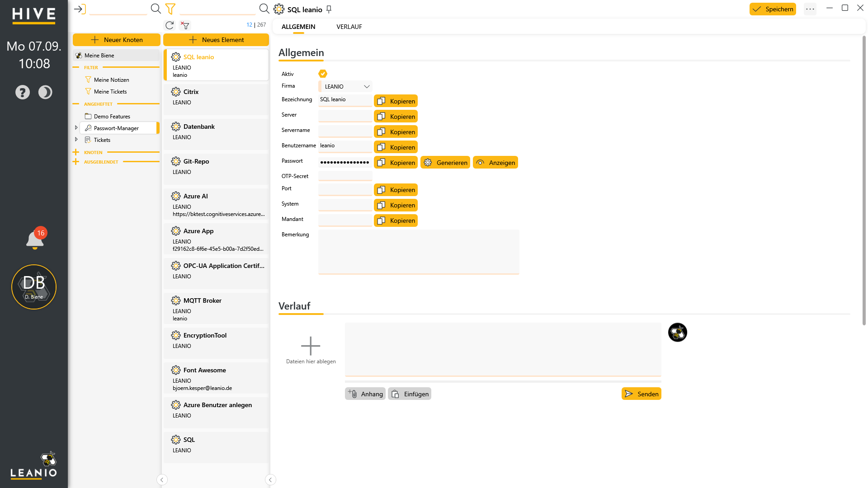Click the node search magnifier icon
The width and height of the screenshot is (868, 488).
click(x=156, y=9)
